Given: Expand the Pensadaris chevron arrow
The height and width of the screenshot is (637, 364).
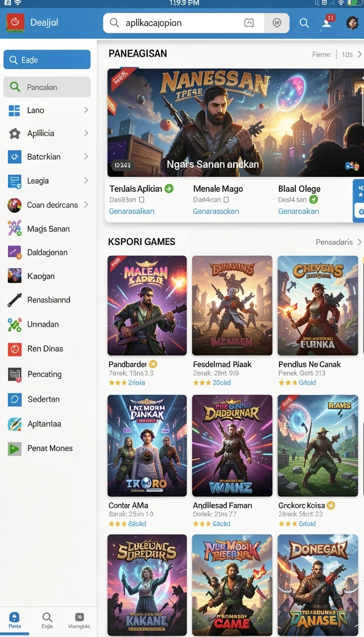Looking at the screenshot, I should (359, 242).
